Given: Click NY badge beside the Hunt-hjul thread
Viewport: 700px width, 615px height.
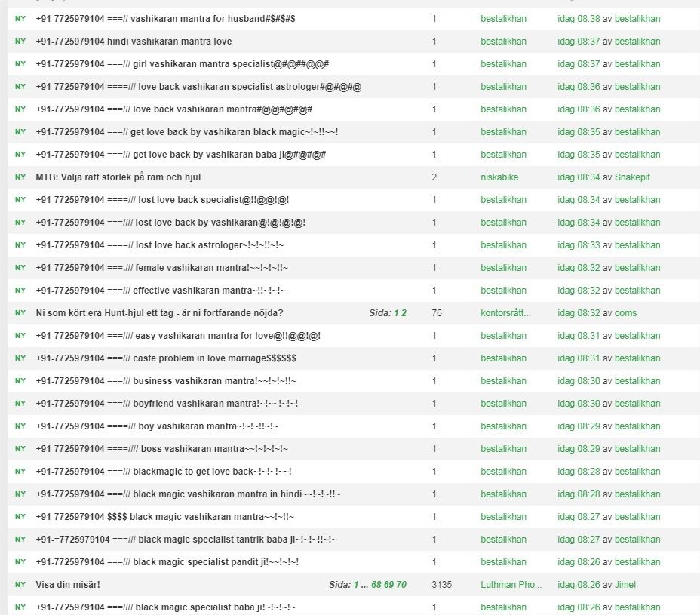Looking at the screenshot, I should click(x=20, y=313).
